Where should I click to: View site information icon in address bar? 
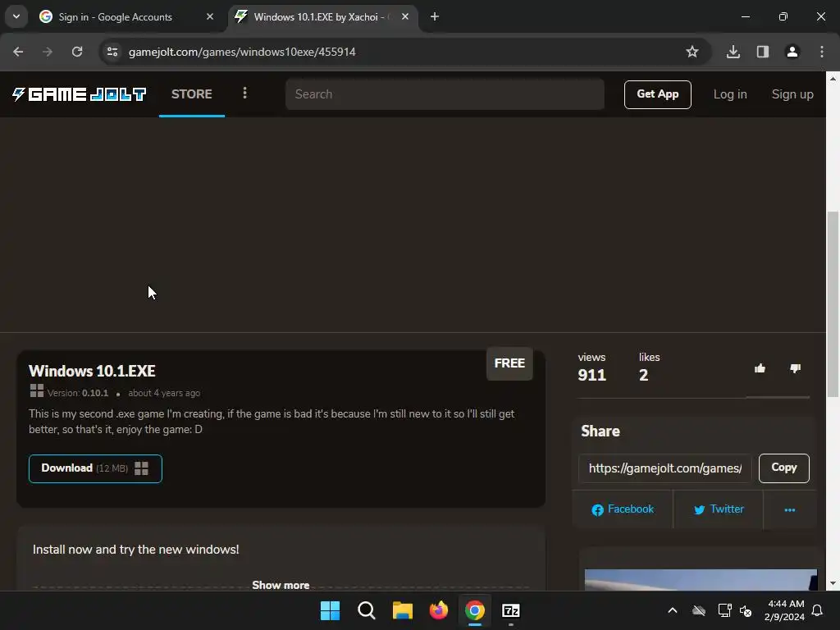pyautogui.click(x=112, y=52)
